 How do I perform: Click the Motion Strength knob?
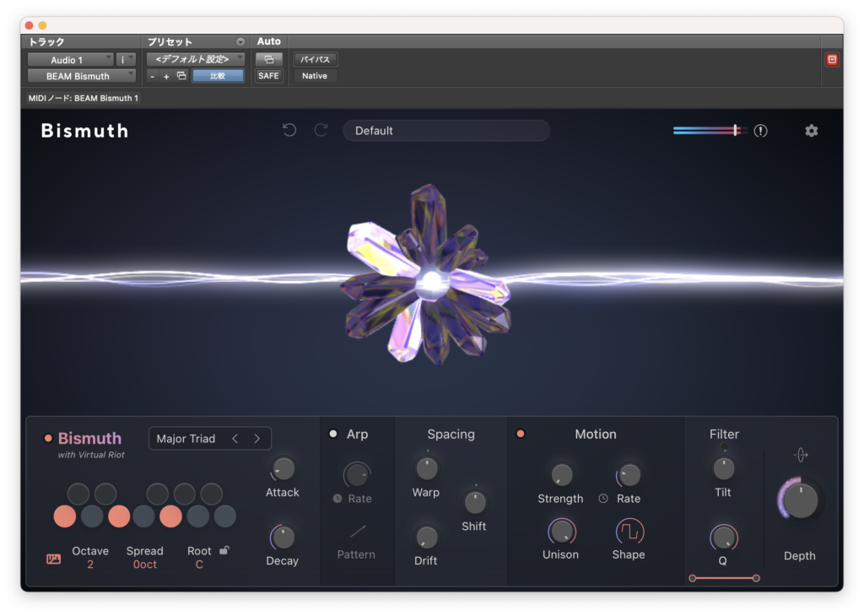click(x=561, y=474)
